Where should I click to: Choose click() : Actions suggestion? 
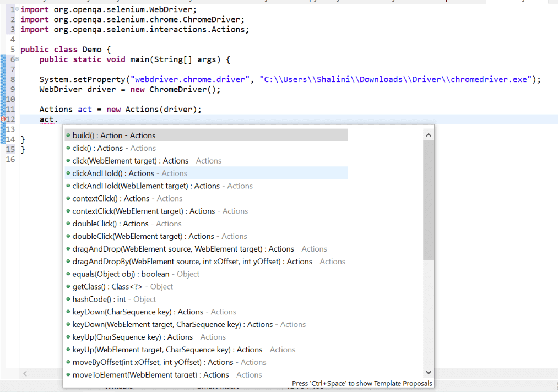207,148
